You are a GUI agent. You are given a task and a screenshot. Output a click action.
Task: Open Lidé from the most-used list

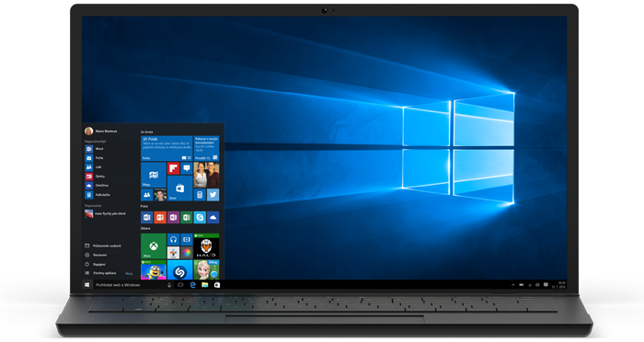[x=94, y=167]
